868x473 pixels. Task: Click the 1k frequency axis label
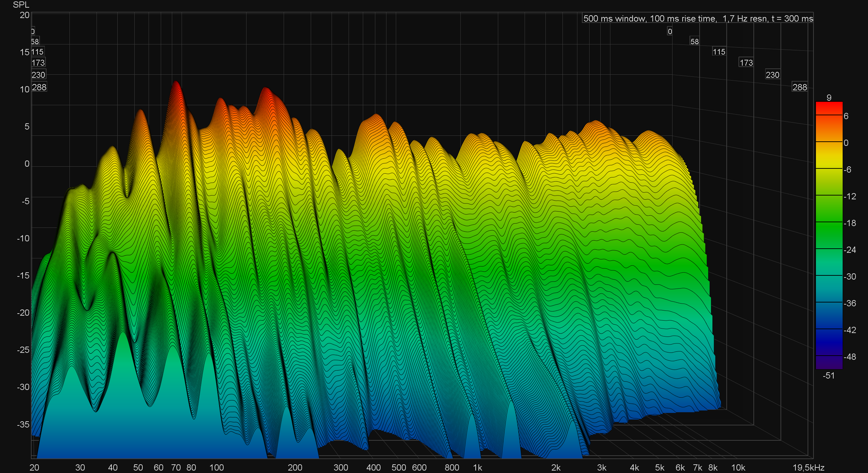(x=477, y=467)
